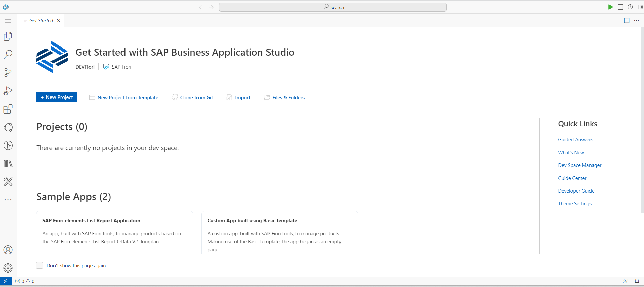Open the hamburger application menu
Screen dimensions: 644x287
(8, 21)
